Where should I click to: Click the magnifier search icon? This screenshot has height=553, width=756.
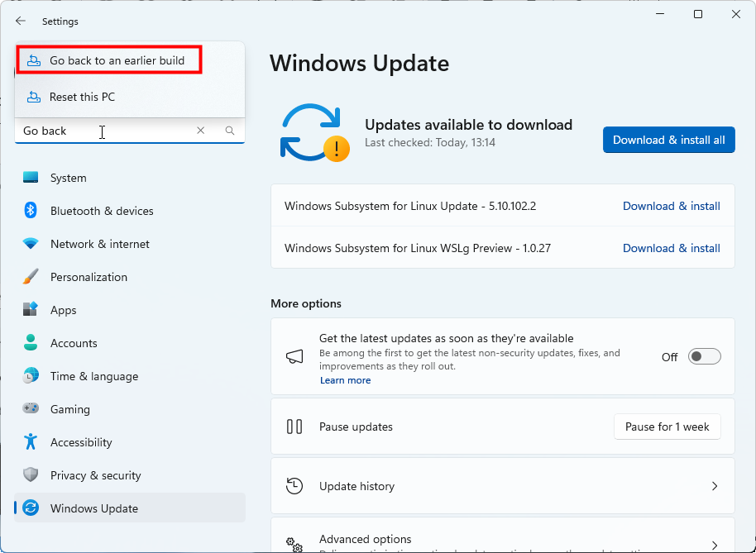pyautogui.click(x=230, y=131)
